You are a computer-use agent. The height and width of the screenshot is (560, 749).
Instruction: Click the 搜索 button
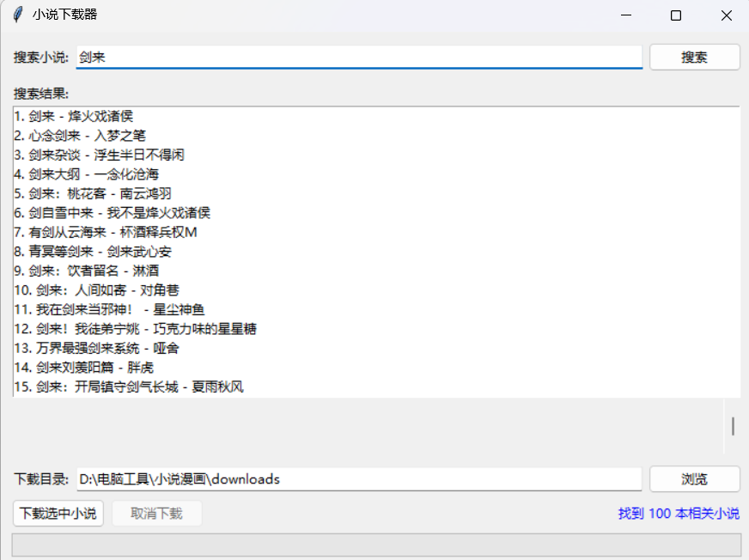coord(695,58)
